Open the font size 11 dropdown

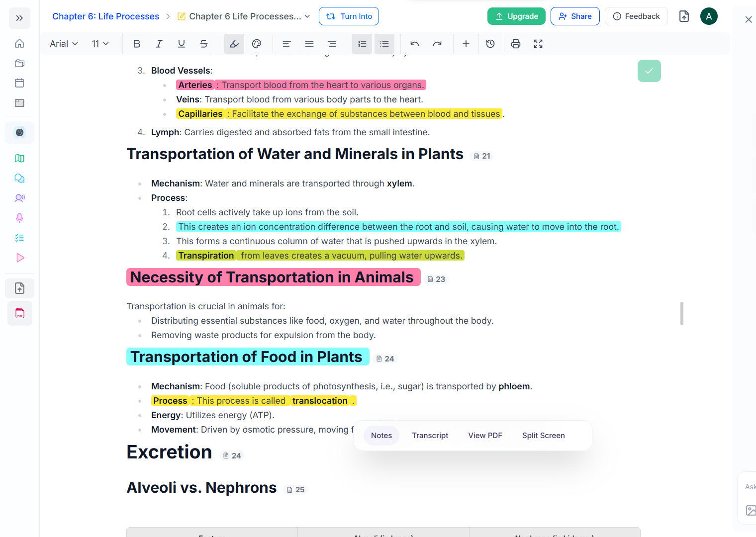pyautogui.click(x=100, y=44)
